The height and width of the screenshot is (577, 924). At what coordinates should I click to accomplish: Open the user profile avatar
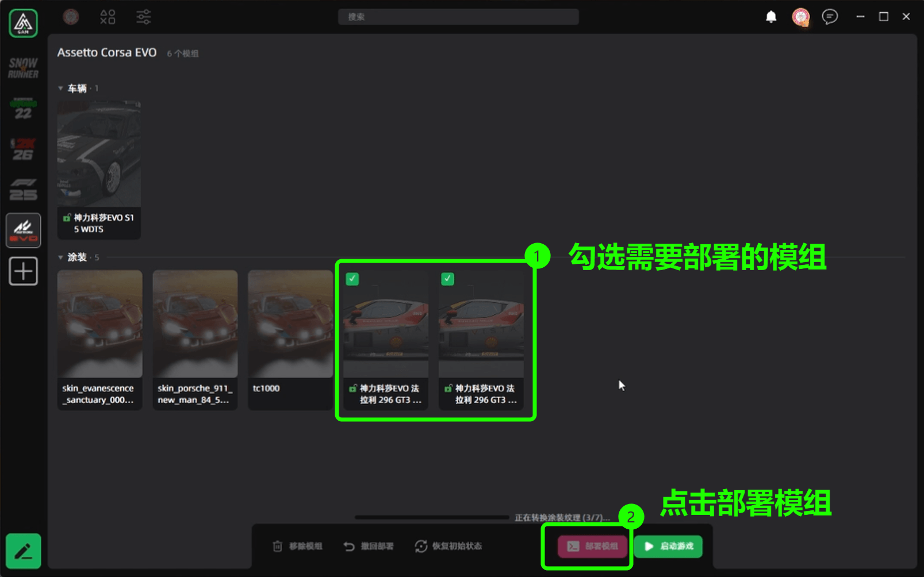point(801,17)
